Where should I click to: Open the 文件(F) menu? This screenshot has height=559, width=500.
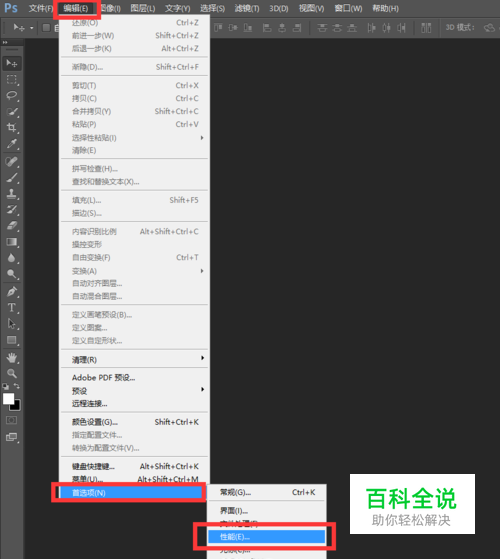pos(41,8)
